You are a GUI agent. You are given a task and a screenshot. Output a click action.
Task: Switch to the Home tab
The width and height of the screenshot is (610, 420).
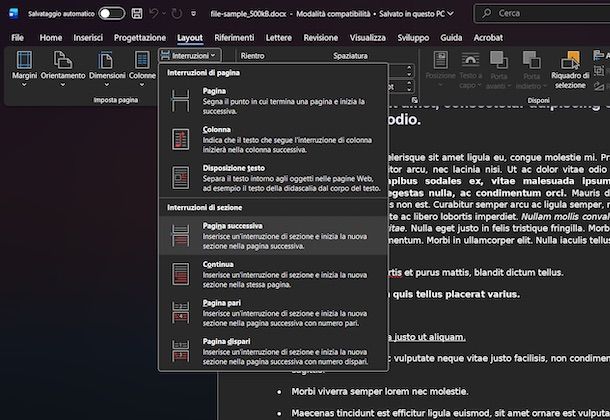[51, 38]
